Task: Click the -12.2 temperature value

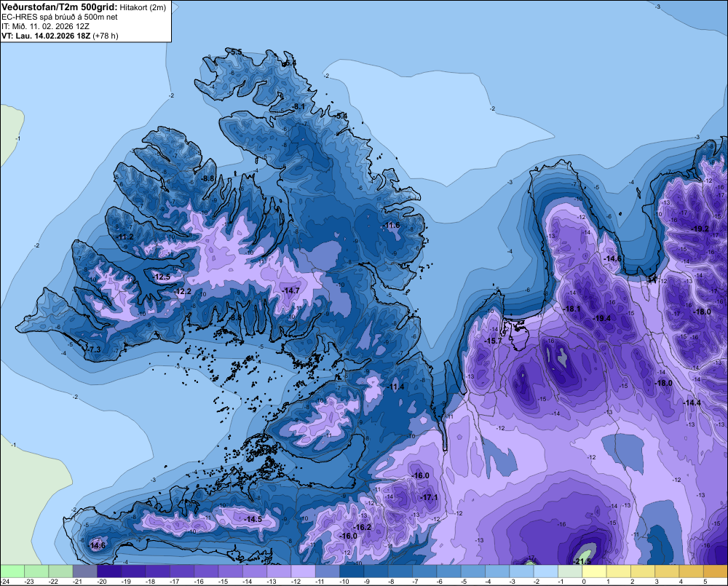Action: click(x=183, y=292)
